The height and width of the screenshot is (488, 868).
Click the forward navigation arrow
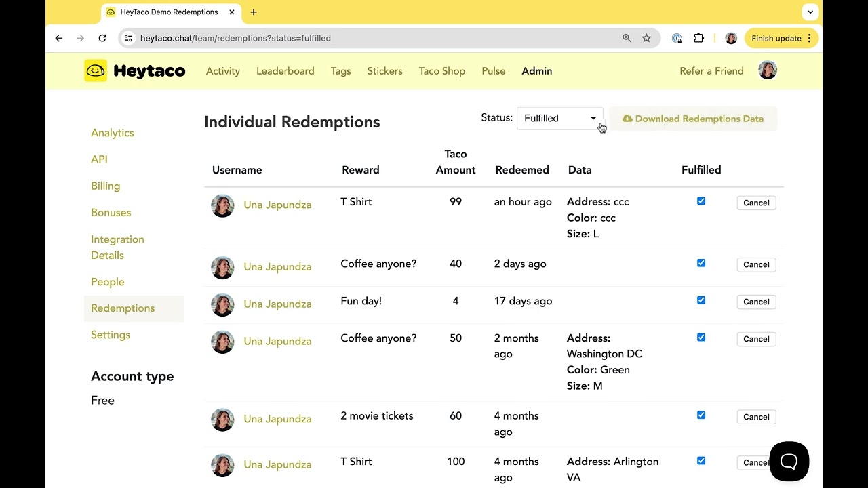coord(81,39)
